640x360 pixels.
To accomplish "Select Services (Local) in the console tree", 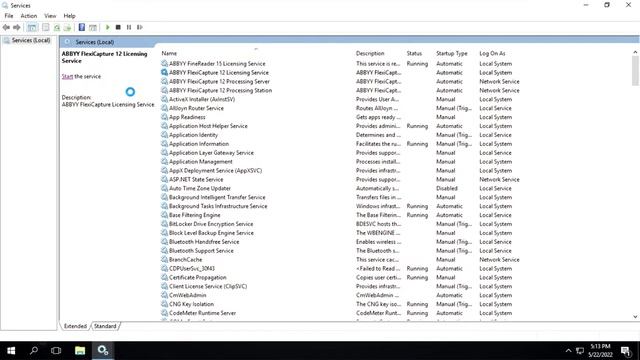I will click(x=31, y=40).
